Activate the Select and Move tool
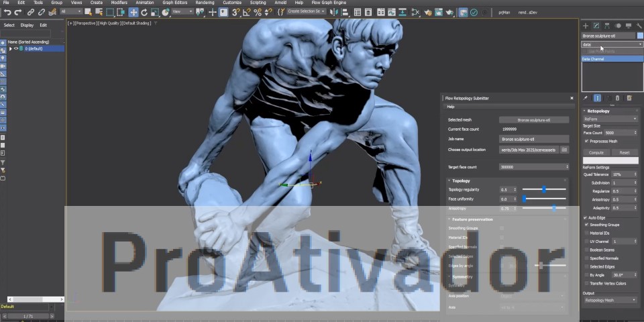Image resolution: width=644 pixels, height=322 pixels. (133, 12)
